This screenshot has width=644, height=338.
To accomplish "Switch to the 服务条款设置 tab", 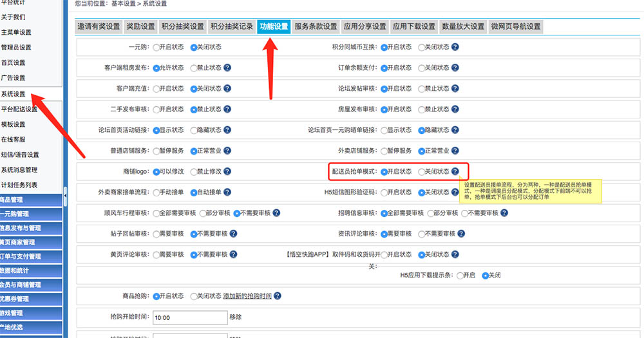I will [316, 26].
